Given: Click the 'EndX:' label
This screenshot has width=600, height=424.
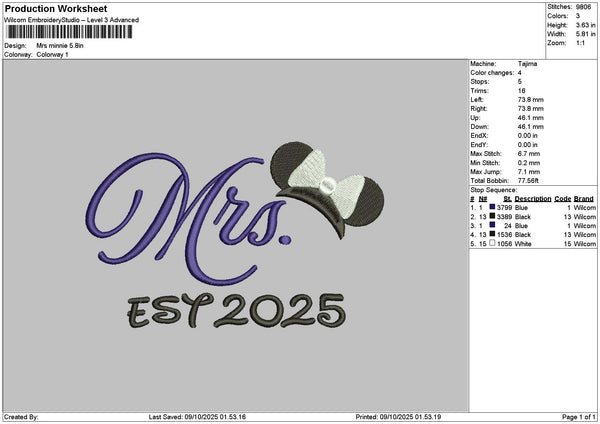Looking at the screenshot, I should click(x=479, y=136).
